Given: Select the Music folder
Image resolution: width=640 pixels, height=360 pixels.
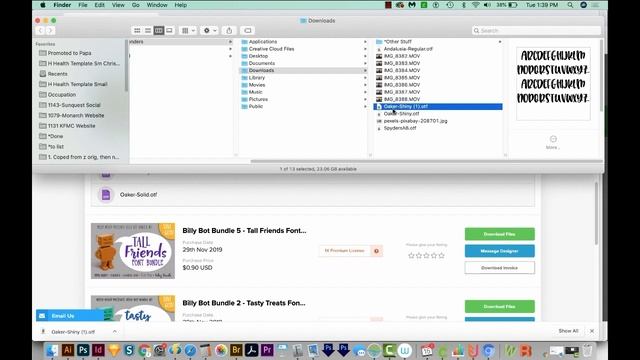Looking at the screenshot, I should tap(255, 92).
